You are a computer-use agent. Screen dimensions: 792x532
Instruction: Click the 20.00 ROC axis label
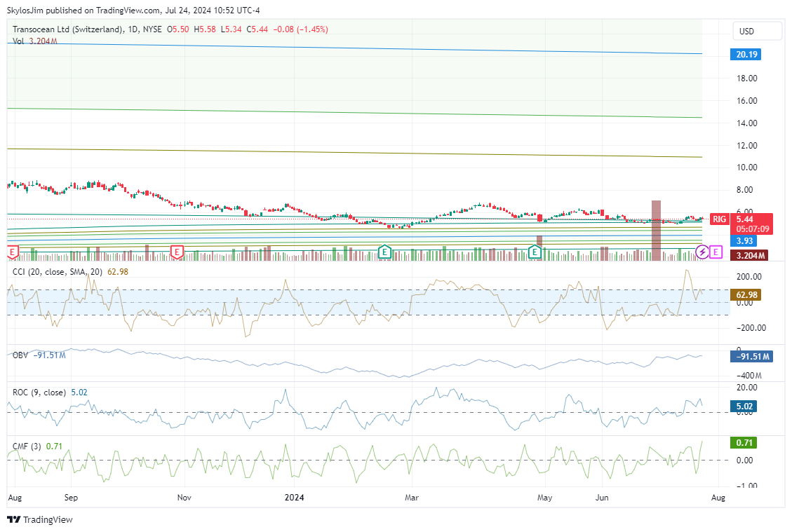747,388
